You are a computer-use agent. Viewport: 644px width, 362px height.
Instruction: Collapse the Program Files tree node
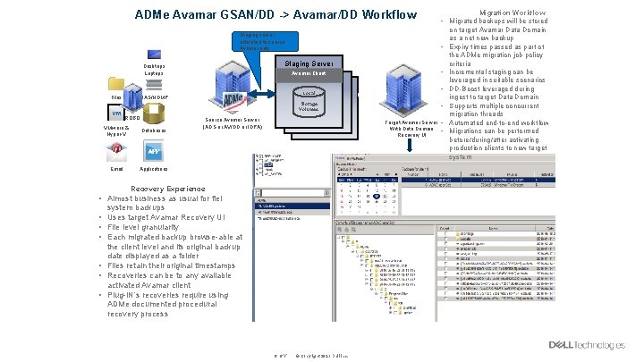pos(377,294)
